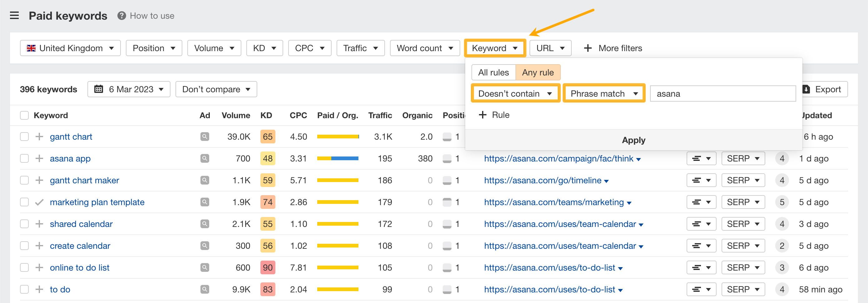This screenshot has height=303, width=868.
Task: Click the ad preview icon for create calendar
Action: click(205, 246)
